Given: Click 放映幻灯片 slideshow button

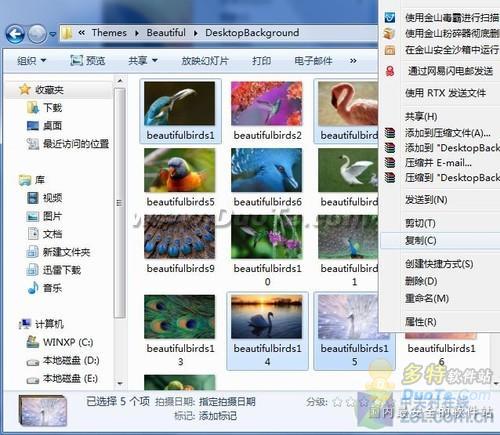Looking at the screenshot, I should click(205, 61).
